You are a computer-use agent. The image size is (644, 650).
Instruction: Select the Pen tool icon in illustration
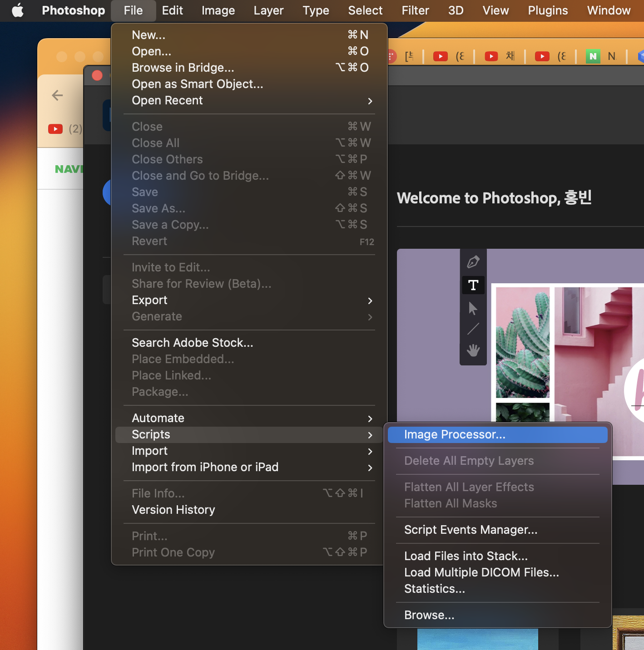(x=473, y=262)
